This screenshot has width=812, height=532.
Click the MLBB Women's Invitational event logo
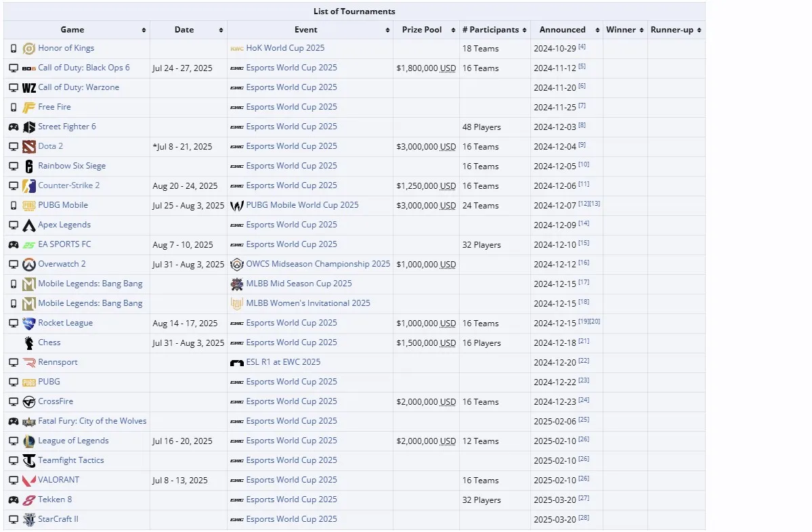(x=236, y=304)
